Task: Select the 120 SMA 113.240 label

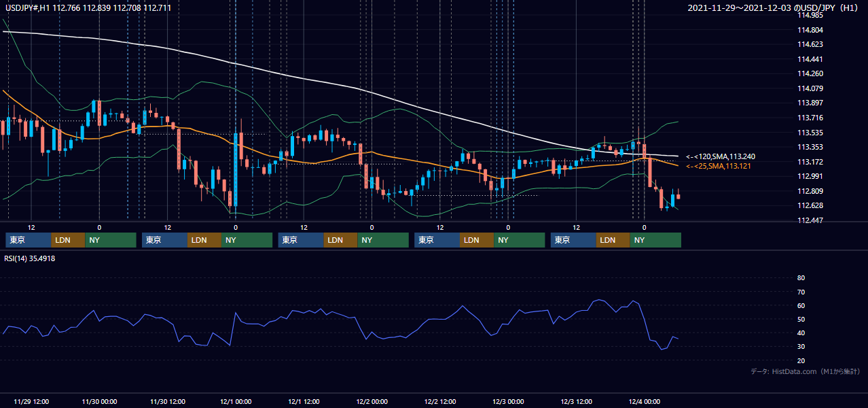Action: pyautogui.click(x=721, y=156)
